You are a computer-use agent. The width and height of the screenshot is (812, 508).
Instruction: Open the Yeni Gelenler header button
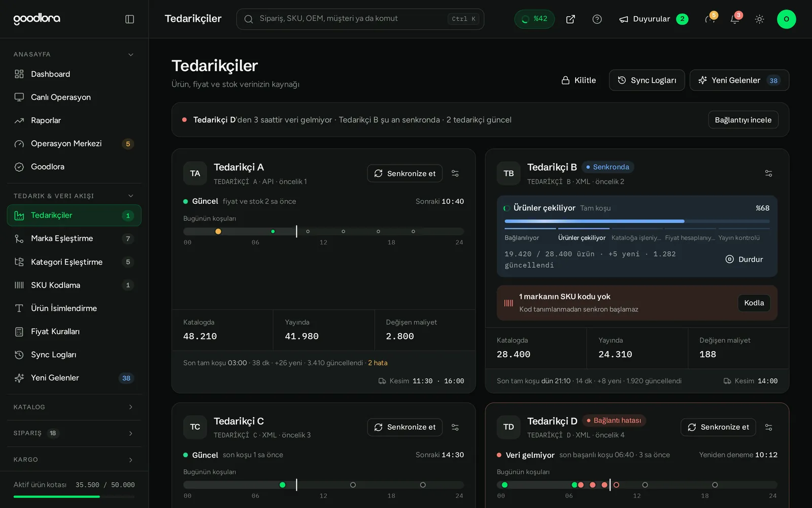pyautogui.click(x=739, y=80)
